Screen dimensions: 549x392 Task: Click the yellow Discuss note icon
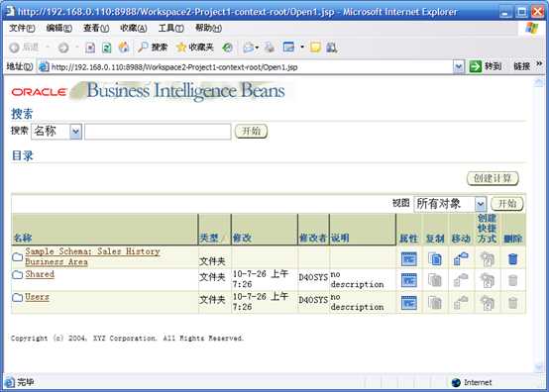click(315, 48)
